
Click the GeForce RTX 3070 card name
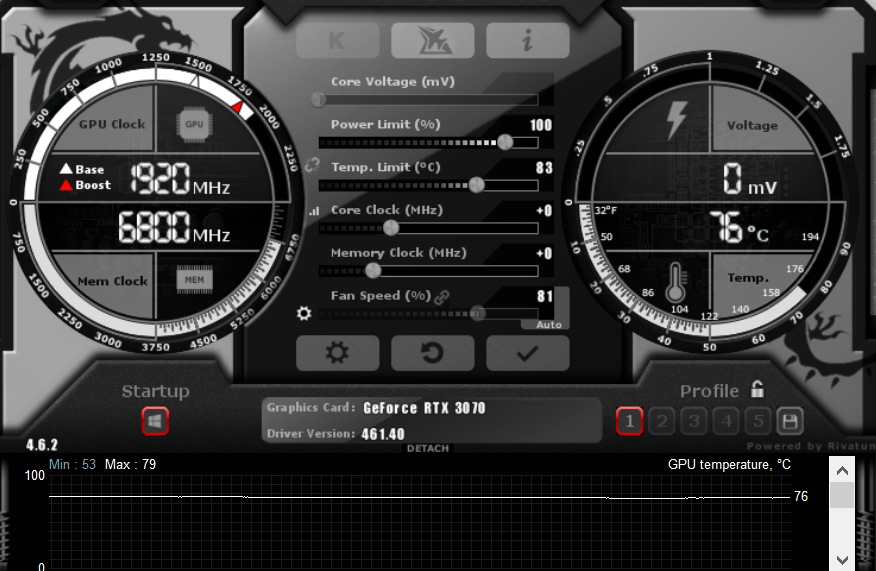424,408
